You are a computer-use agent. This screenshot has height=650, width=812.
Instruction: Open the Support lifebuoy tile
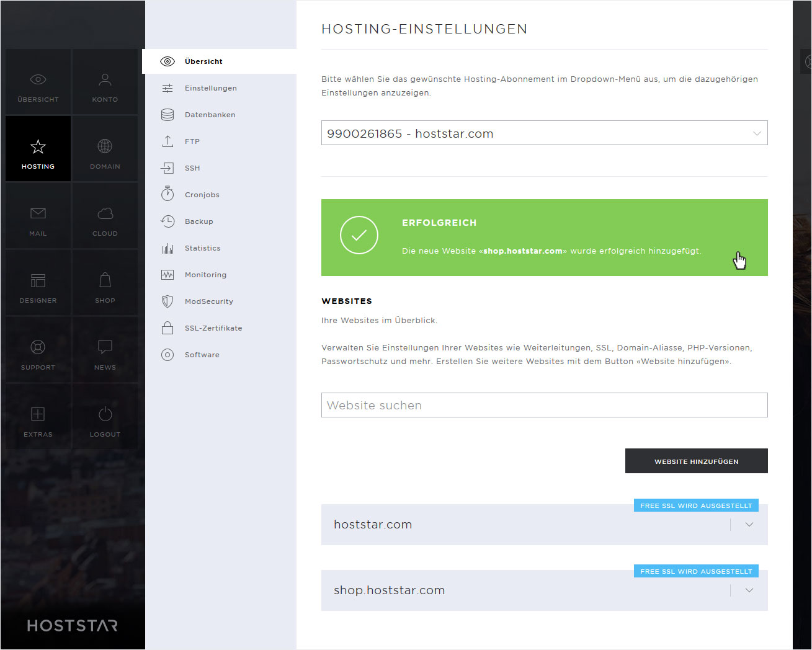click(x=38, y=350)
